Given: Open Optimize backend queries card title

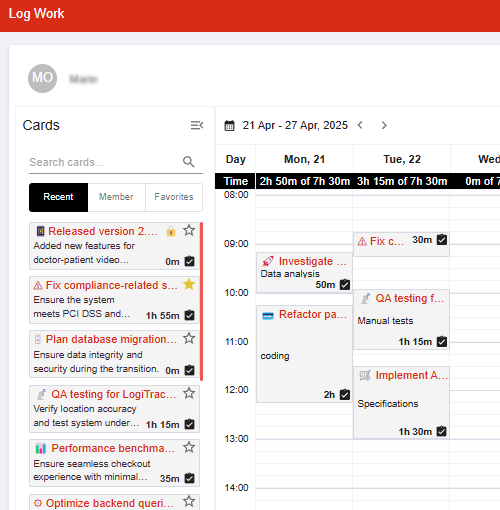Looking at the screenshot, I should point(109,503).
